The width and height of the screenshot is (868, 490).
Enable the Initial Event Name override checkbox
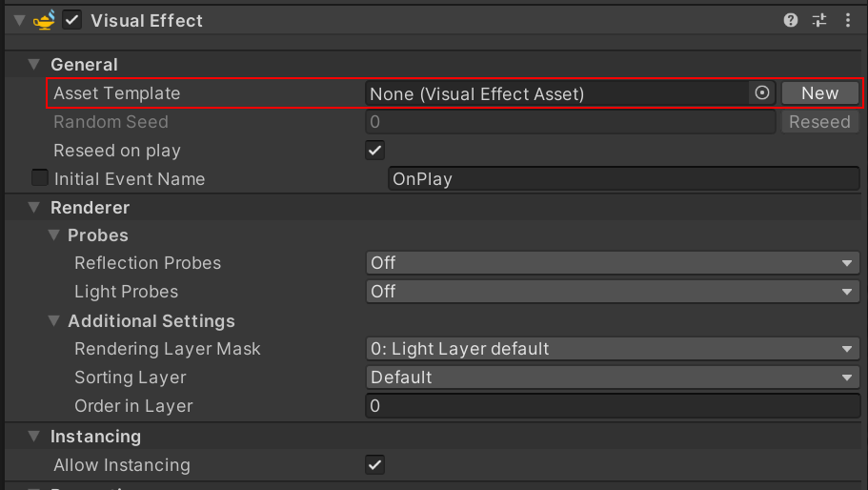(39, 178)
